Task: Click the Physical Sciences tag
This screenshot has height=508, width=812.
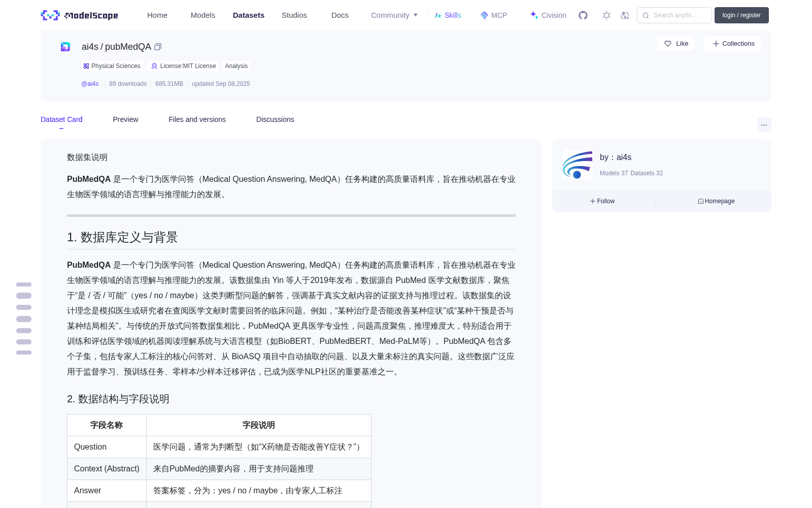Action: 112,66
